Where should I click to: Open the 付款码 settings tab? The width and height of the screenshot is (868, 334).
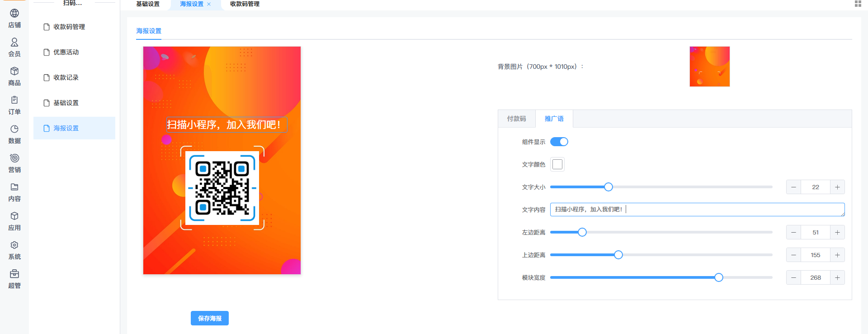(x=516, y=119)
